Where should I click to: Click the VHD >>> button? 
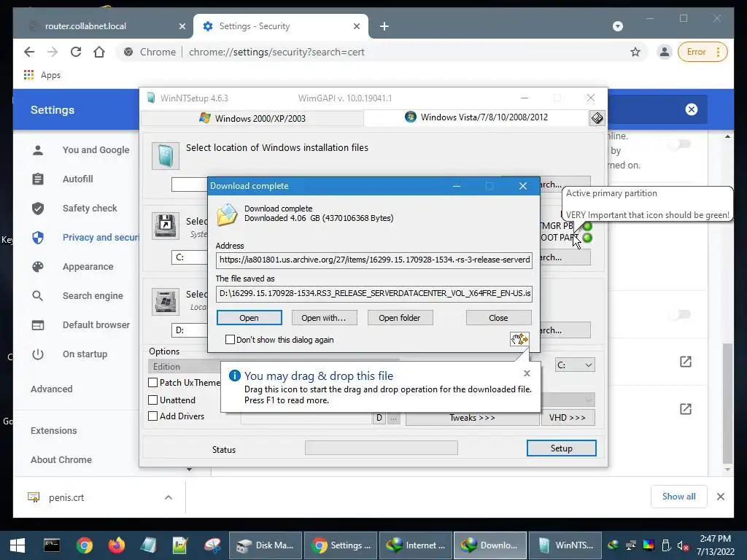[x=568, y=418]
